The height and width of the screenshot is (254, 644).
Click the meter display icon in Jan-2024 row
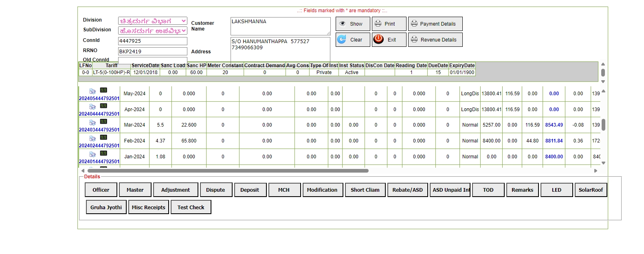103,153
